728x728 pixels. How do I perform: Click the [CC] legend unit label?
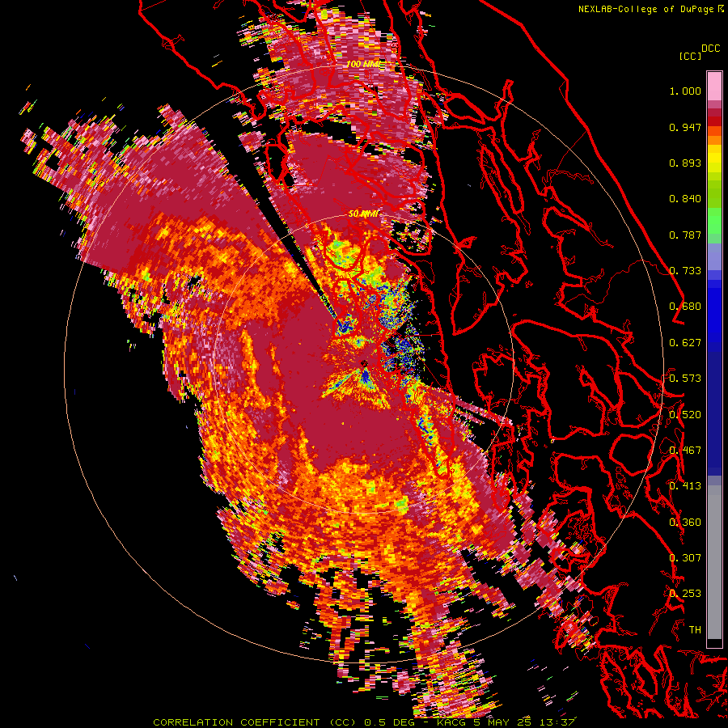pyautogui.click(x=690, y=56)
